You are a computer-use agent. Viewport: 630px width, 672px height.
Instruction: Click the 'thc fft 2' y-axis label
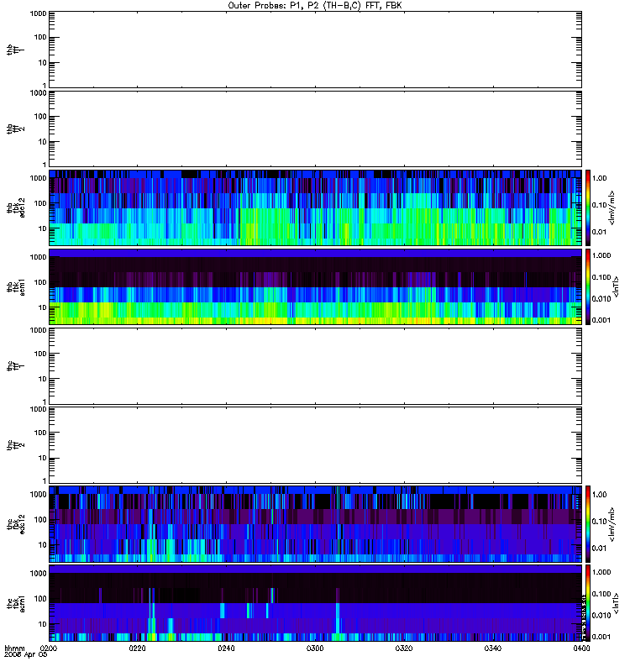[x=15, y=445]
